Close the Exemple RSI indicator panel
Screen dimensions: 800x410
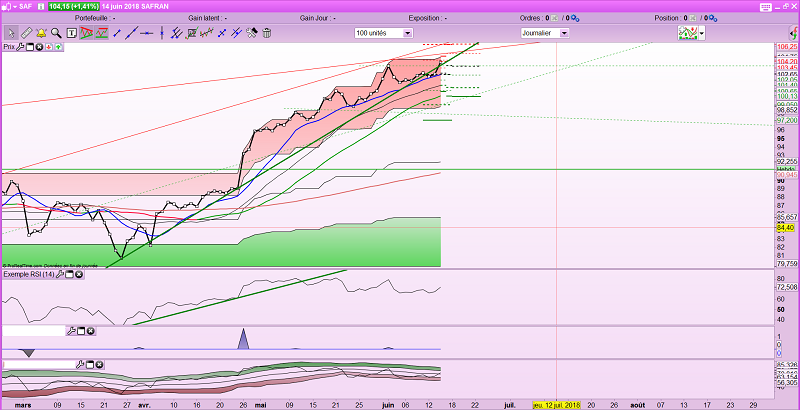pyautogui.click(x=79, y=274)
